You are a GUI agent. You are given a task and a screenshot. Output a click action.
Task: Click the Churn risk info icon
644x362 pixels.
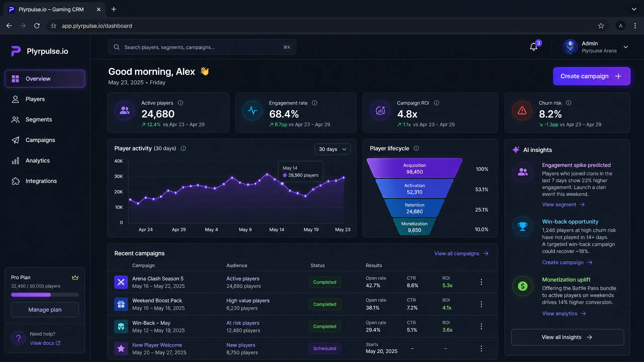coord(569,103)
